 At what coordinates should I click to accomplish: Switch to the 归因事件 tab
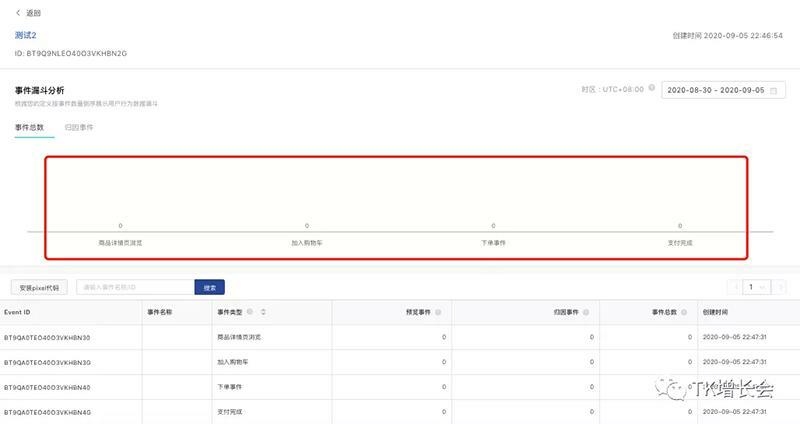79,128
